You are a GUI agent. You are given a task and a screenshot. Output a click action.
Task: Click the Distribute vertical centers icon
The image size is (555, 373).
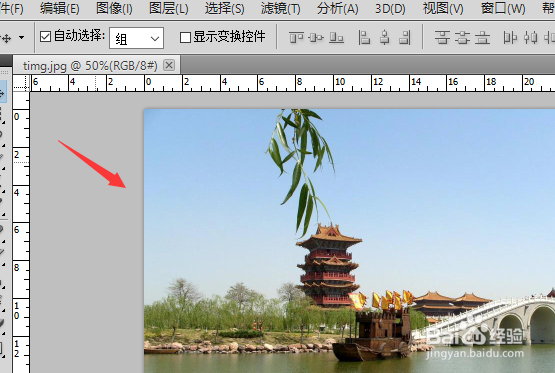[462, 38]
